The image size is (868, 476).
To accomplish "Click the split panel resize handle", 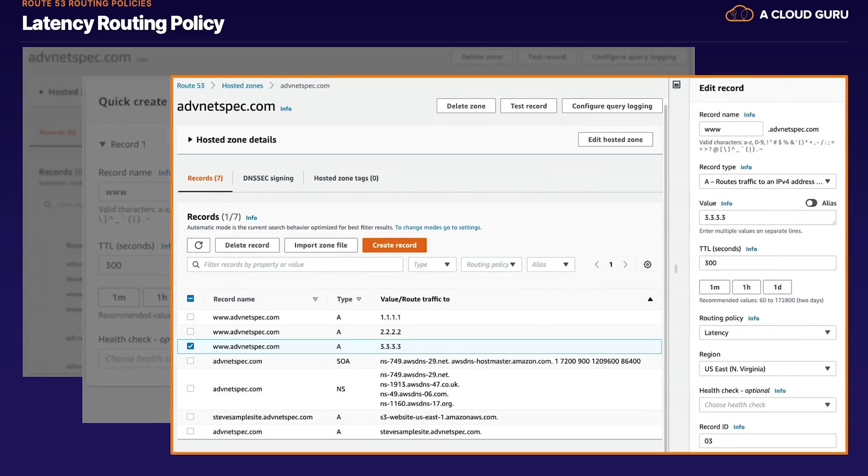I will (676, 269).
